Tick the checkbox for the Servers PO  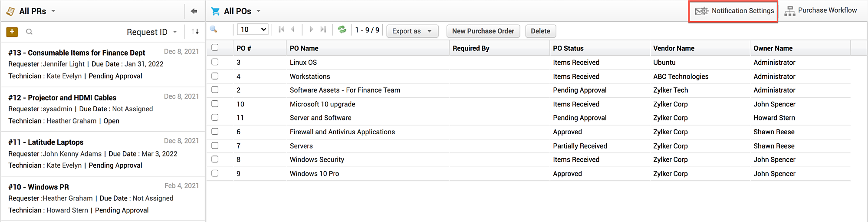pyautogui.click(x=215, y=146)
